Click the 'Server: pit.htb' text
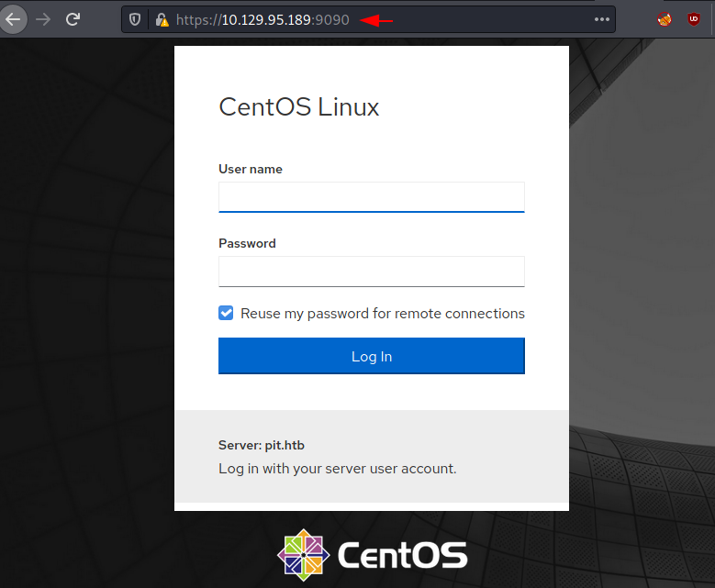This screenshot has height=588, width=715. tap(262, 445)
